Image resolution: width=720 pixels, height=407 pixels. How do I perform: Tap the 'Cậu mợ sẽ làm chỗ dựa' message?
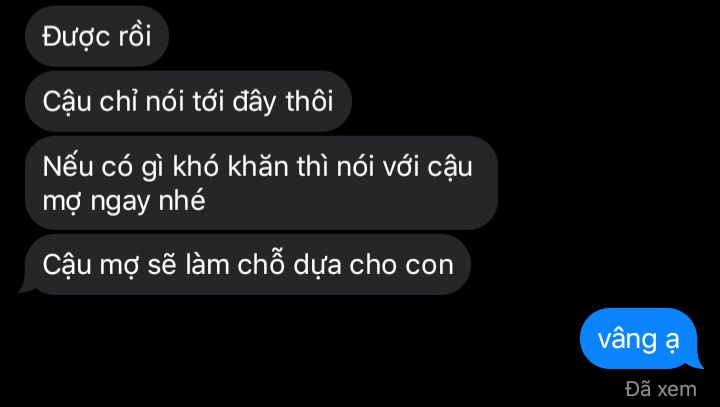tap(248, 265)
